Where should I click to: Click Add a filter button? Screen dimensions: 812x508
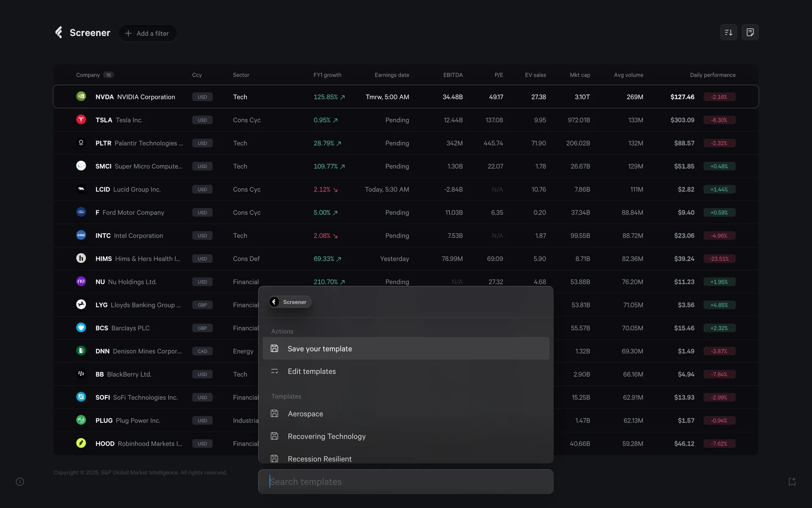[x=147, y=33]
